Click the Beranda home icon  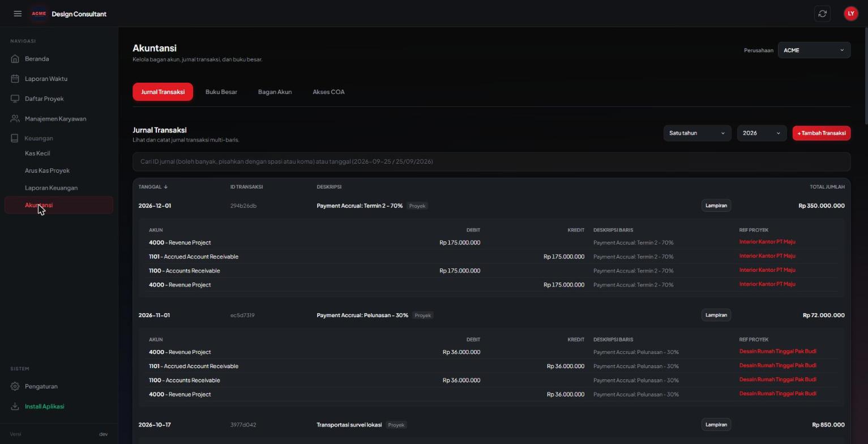[15, 59]
